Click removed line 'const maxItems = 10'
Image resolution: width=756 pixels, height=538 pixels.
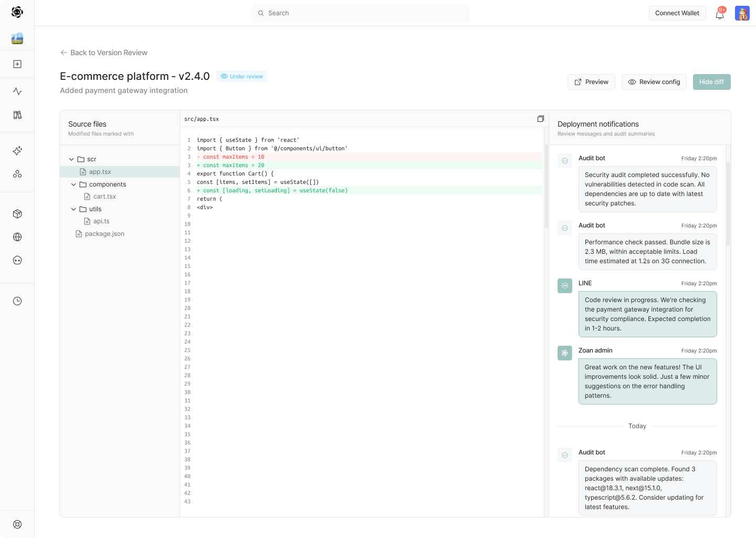coord(369,157)
